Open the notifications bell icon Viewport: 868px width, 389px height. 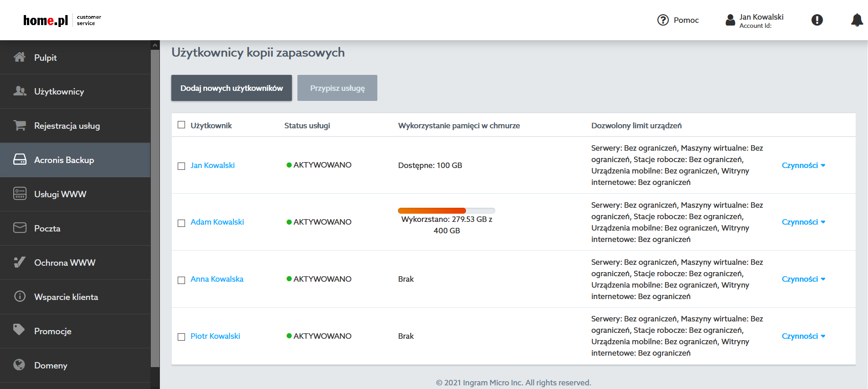(857, 20)
